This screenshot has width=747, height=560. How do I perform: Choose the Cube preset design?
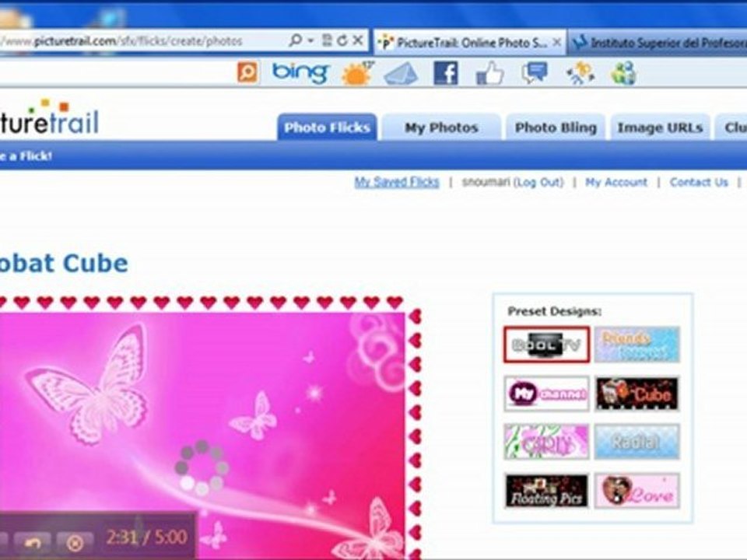[x=637, y=394]
